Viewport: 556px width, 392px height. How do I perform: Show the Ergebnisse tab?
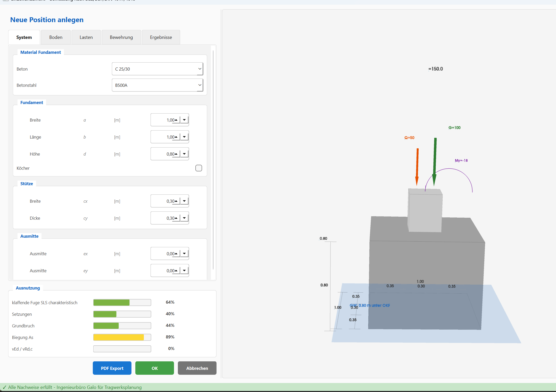pos(161,37)
